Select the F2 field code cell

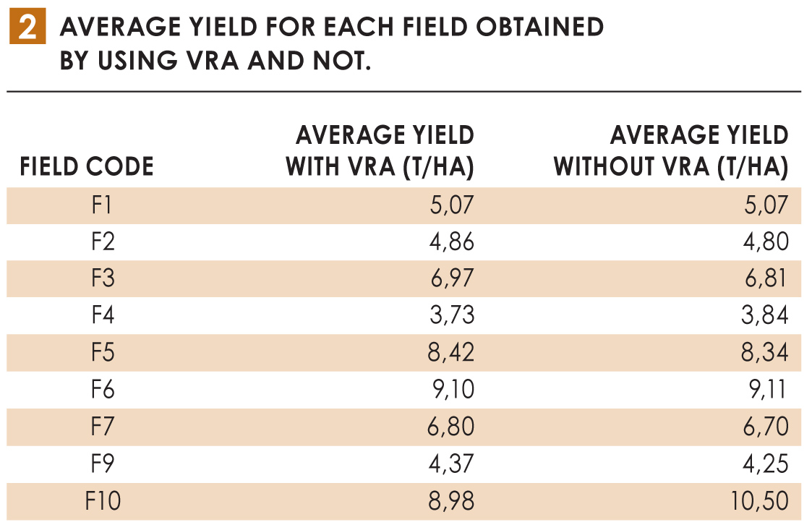[x=103, y=242]
